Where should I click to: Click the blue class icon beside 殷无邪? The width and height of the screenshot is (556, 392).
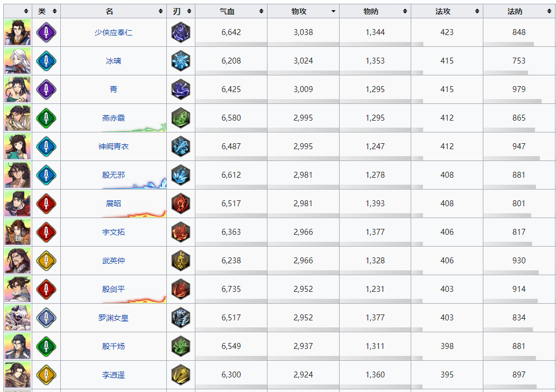click(x=46, y=175)
